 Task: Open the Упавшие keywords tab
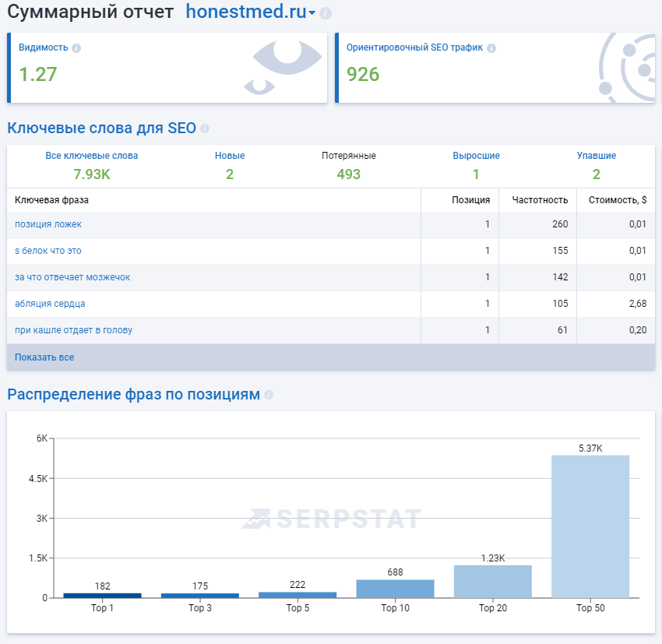pyautogui.click(x=596, y=156)
